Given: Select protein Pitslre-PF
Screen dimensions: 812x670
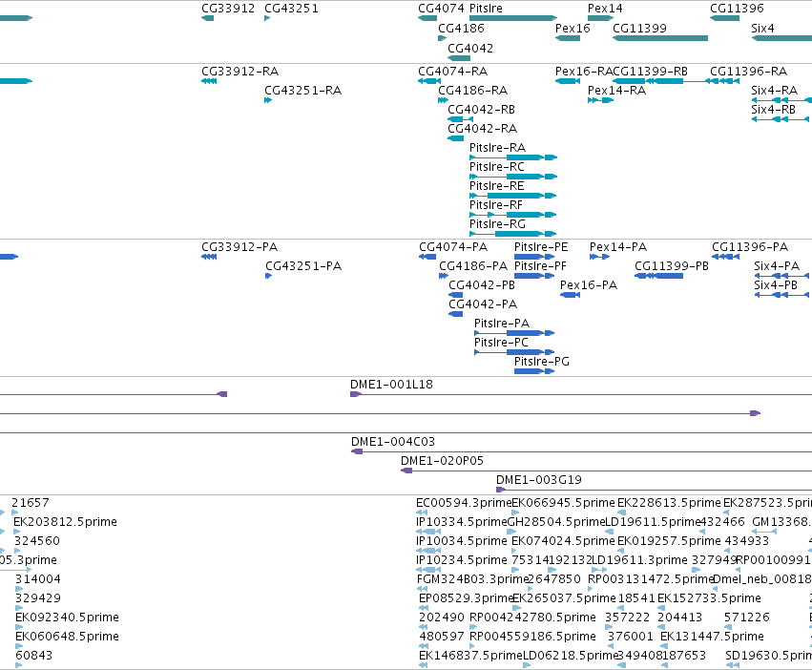Looking at the screenshot, I should point(534,276).
